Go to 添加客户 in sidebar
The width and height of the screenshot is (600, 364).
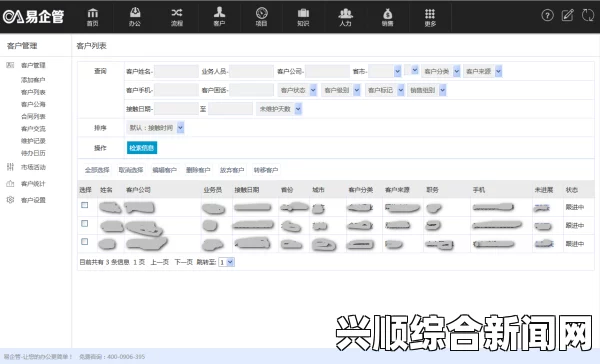33,80
